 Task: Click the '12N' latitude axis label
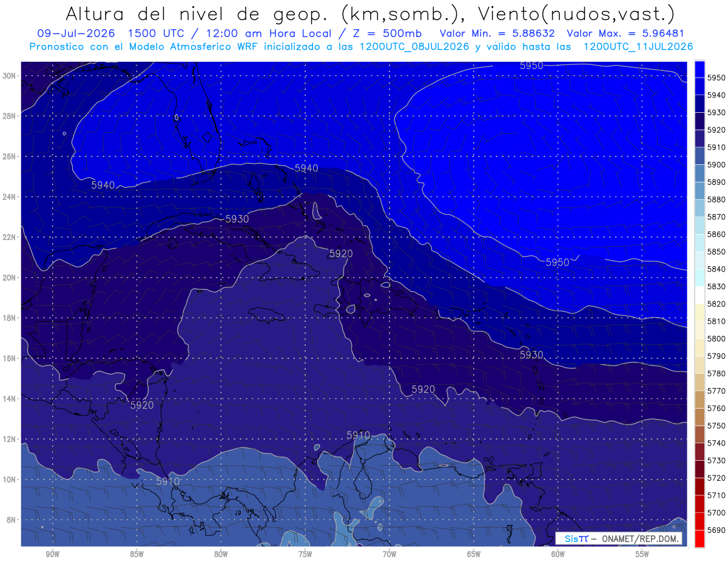(x=8, y=439)
